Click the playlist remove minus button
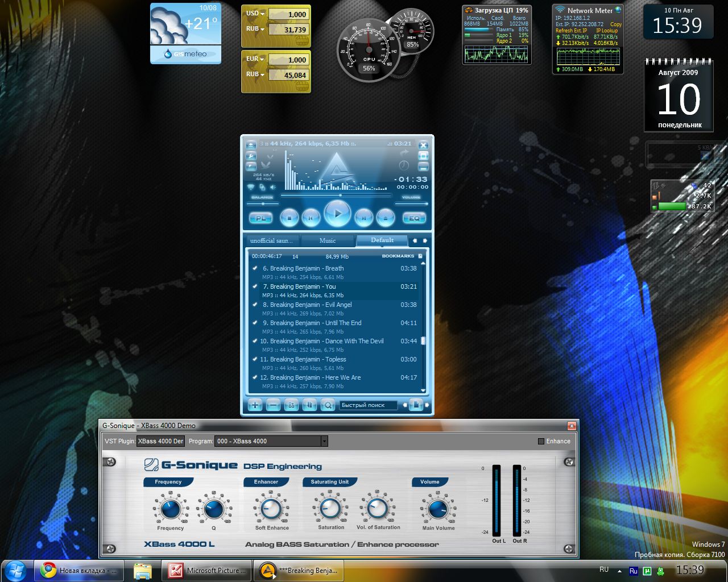Viewport: 728px width, 582px height. (273, 405)
